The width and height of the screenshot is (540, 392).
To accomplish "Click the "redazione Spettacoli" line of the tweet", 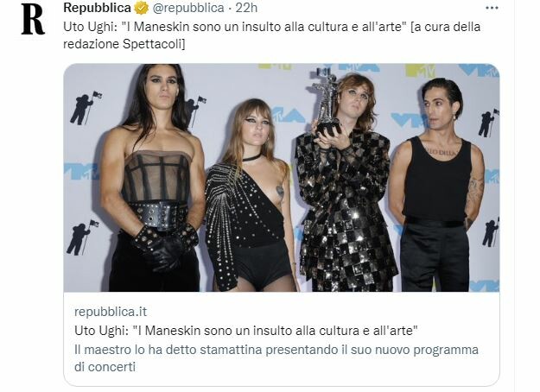I will pyautogui.click(x=124, y=44).
